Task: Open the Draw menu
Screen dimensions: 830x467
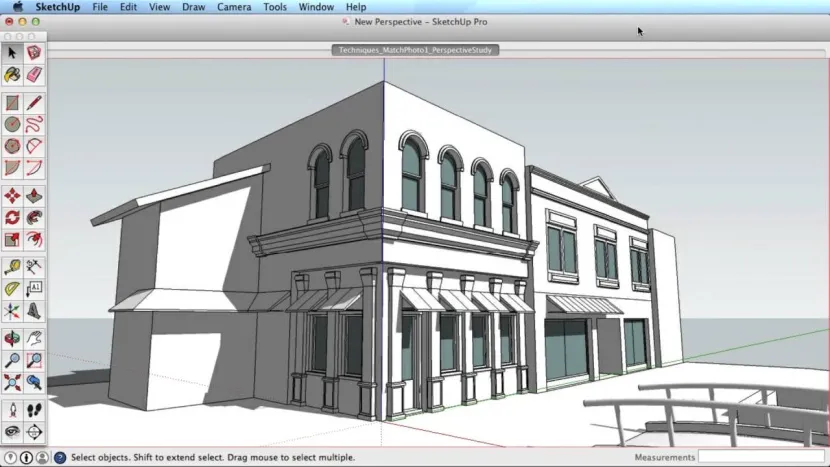Action: click(x=193, y=7)
